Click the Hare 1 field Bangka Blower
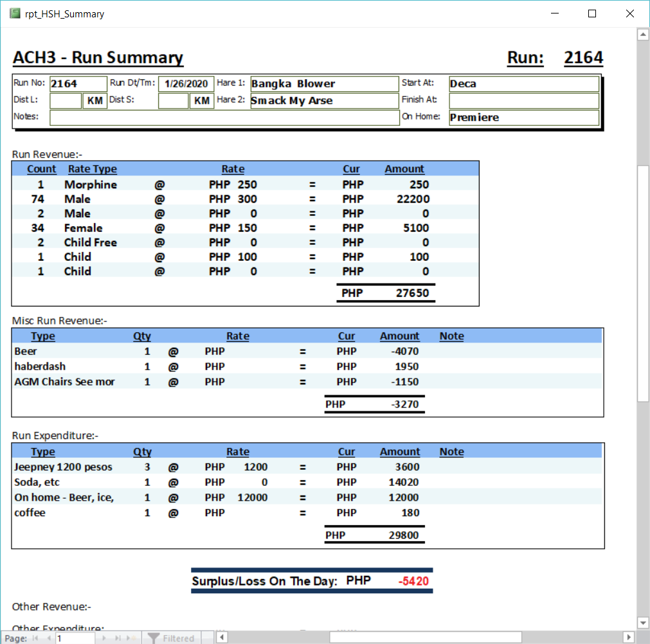The image size is (650, 644). tap(323, 84)
